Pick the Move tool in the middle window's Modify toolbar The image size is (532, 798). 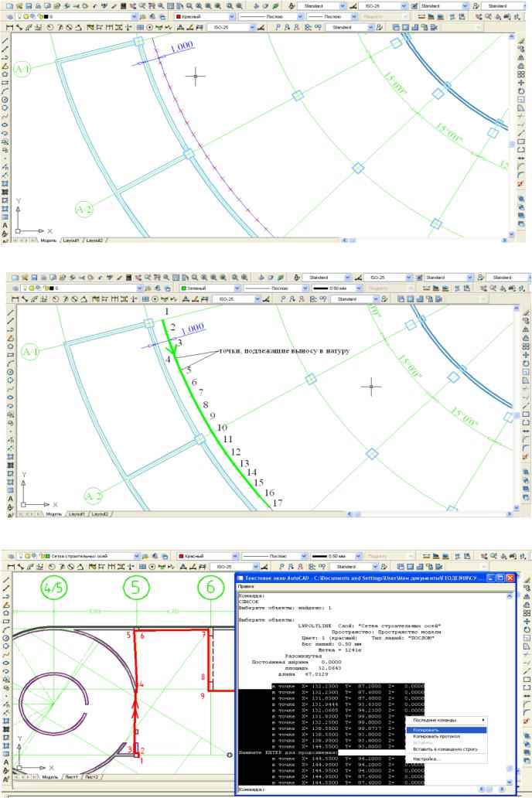point(527,355)
